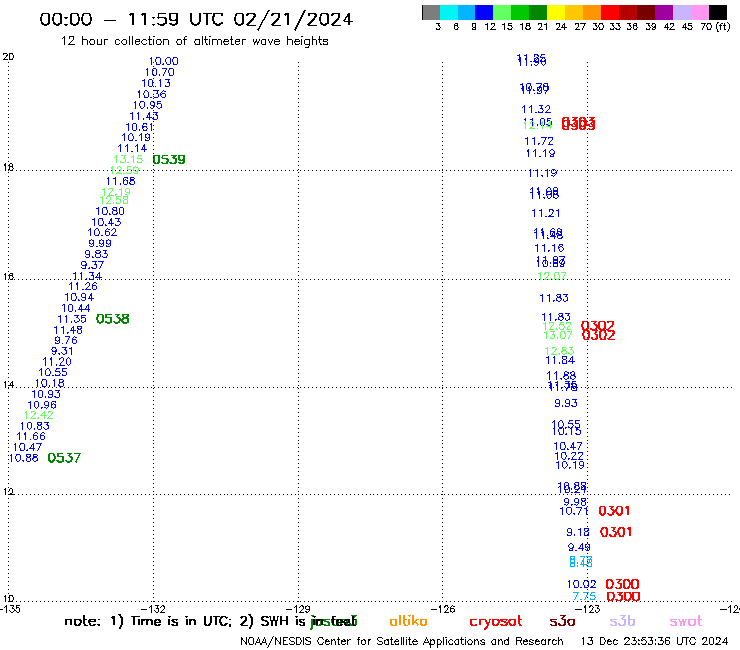Select the 9.37 wave height reading
740x650 pixels.
pos(92,265)
